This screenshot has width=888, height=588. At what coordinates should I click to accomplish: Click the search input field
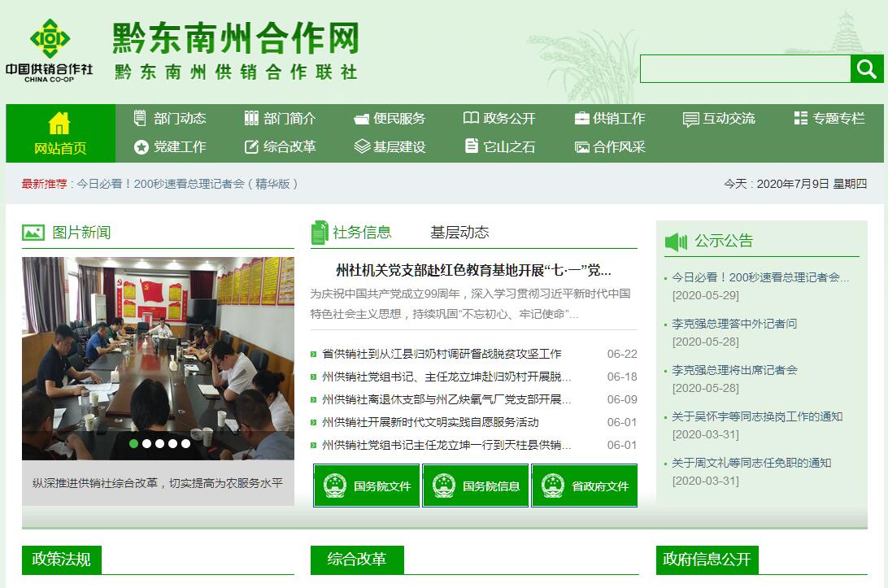tap(745, 69)
